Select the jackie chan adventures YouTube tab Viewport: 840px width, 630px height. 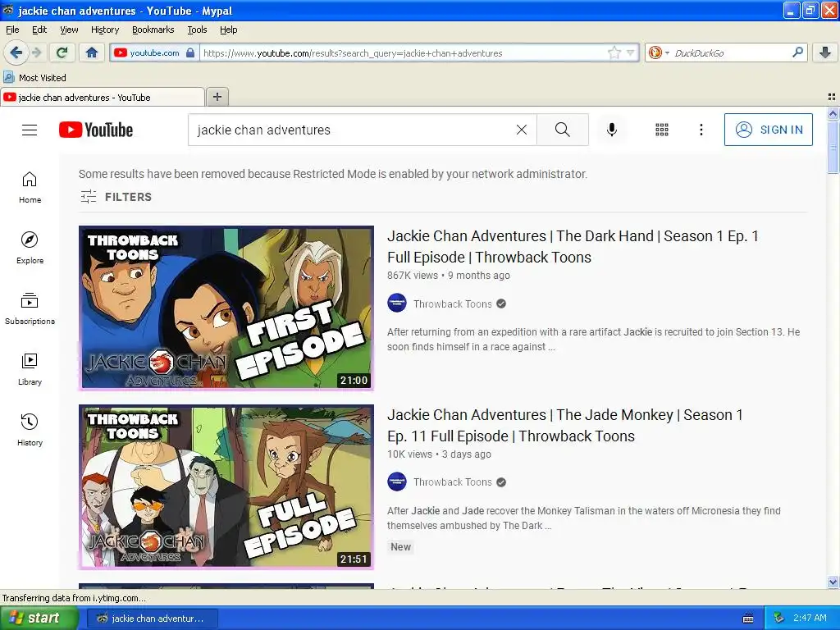[x=103, y=97]
